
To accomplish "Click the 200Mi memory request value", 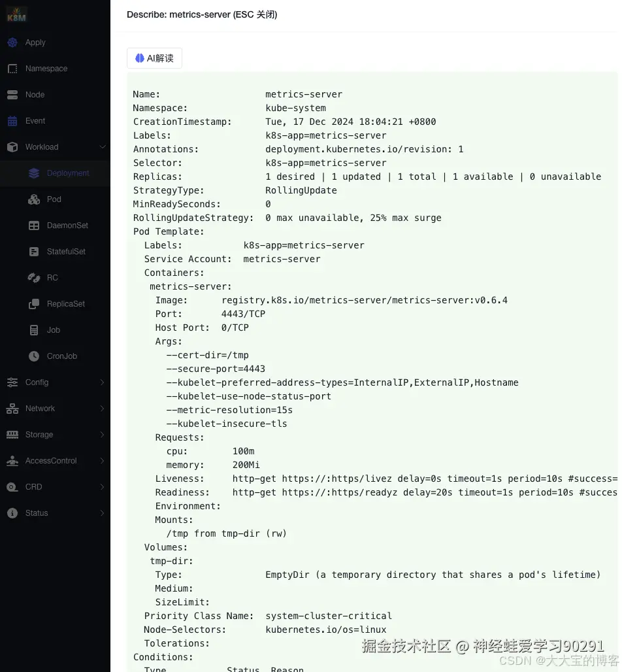I will click(x=246, y=465).
